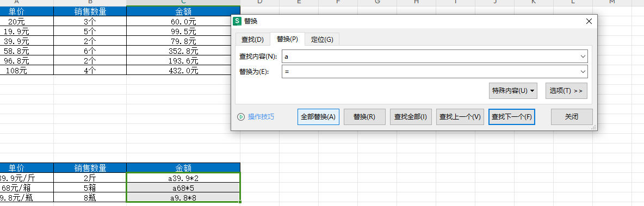Select column B header
Screen dimensions: 644x206
90,3
